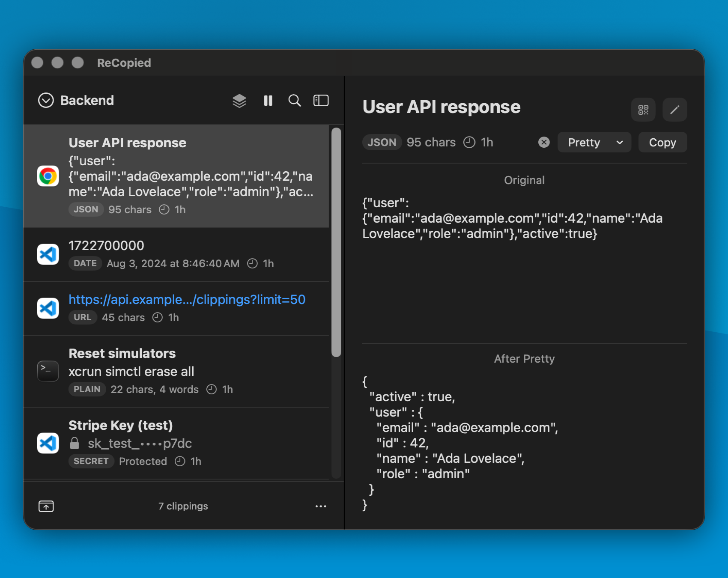Click VS Code icon beside 1722700000

click(48, 254)
